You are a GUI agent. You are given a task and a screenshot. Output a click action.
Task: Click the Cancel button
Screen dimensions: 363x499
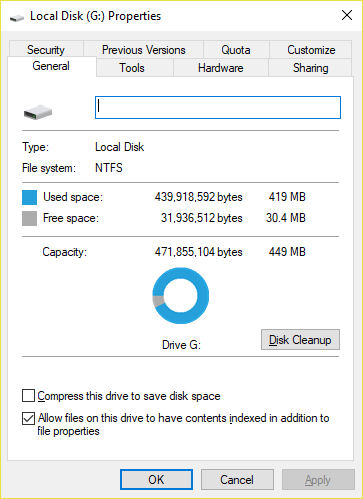pyautogui.click(x=237, y=480)
